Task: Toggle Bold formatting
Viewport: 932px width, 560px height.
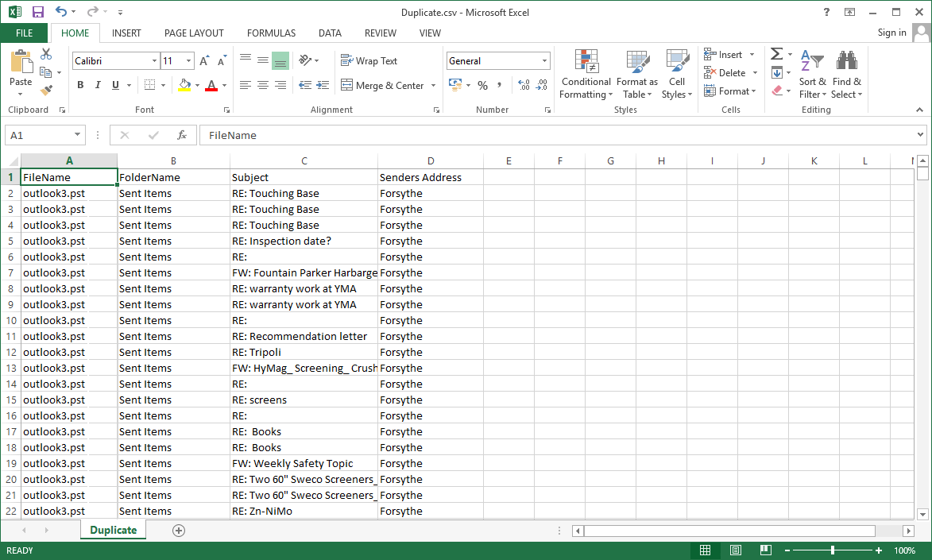Action: pos(80,86)
